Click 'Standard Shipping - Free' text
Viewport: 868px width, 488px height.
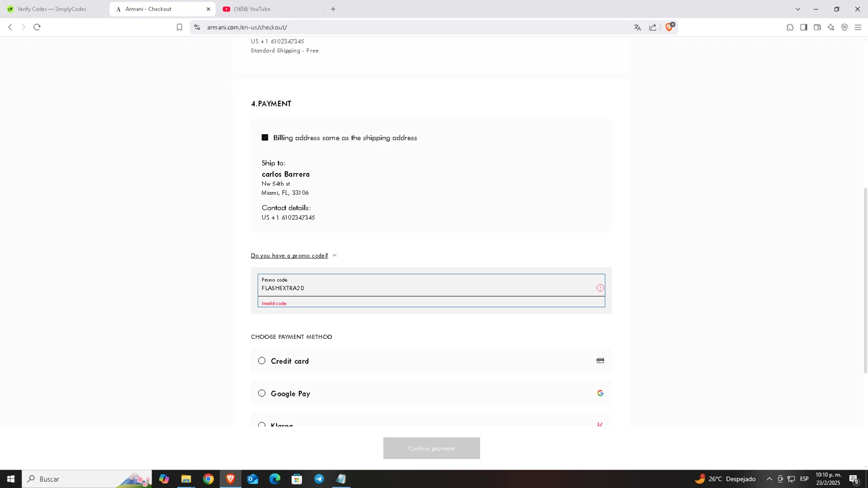285,51
